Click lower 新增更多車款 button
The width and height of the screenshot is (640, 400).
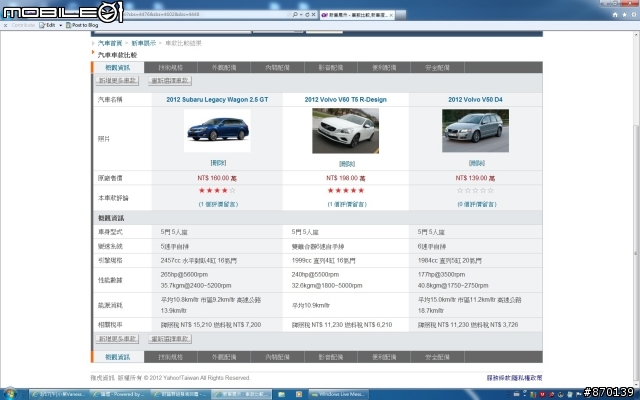point(117,339)
